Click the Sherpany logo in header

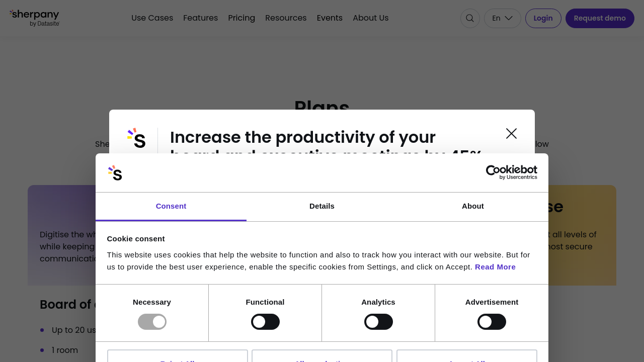[34, 18]
